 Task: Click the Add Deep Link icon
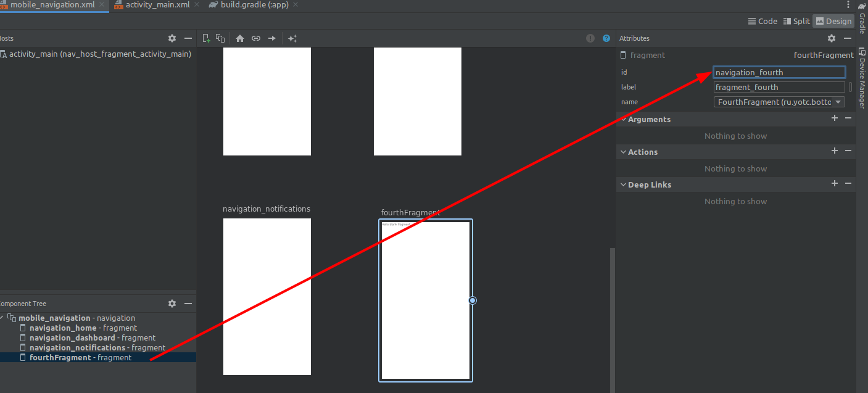[256, 38]
